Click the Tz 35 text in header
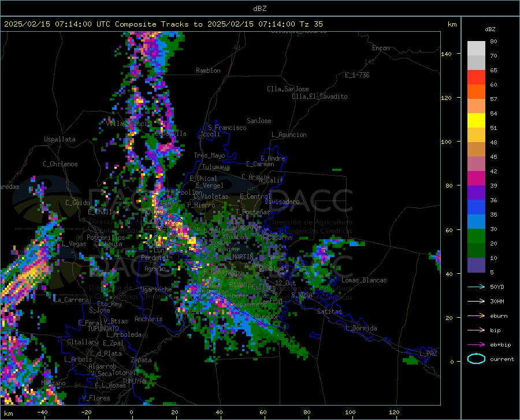The height and width of the screenshot is (420, 520). tap(311, 24)
